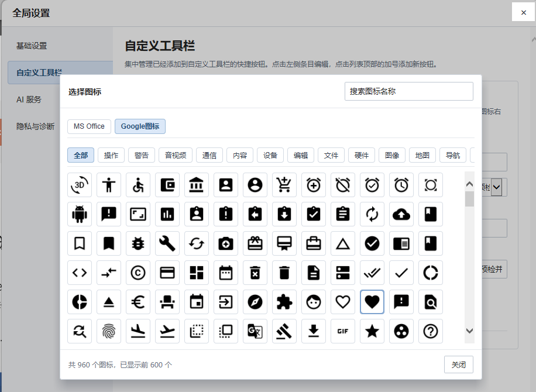
Task: Select the double checkmark done-all icon
Action: (372, 273)
